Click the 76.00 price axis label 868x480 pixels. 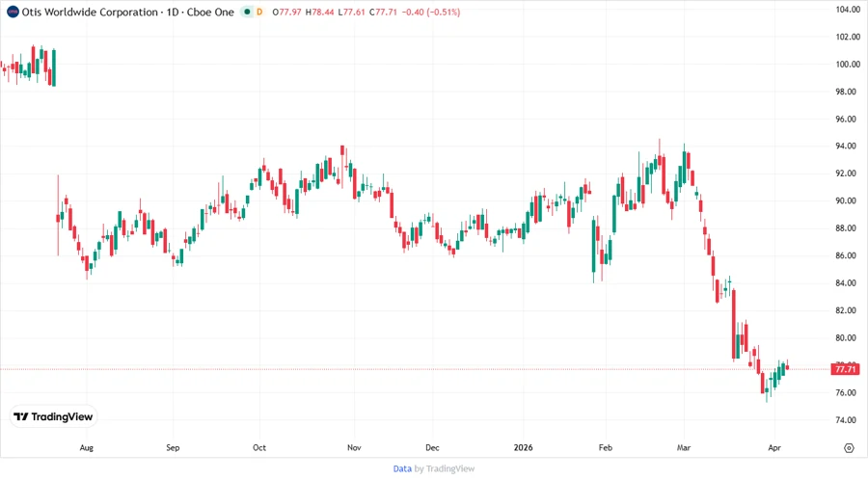[848, 392]
